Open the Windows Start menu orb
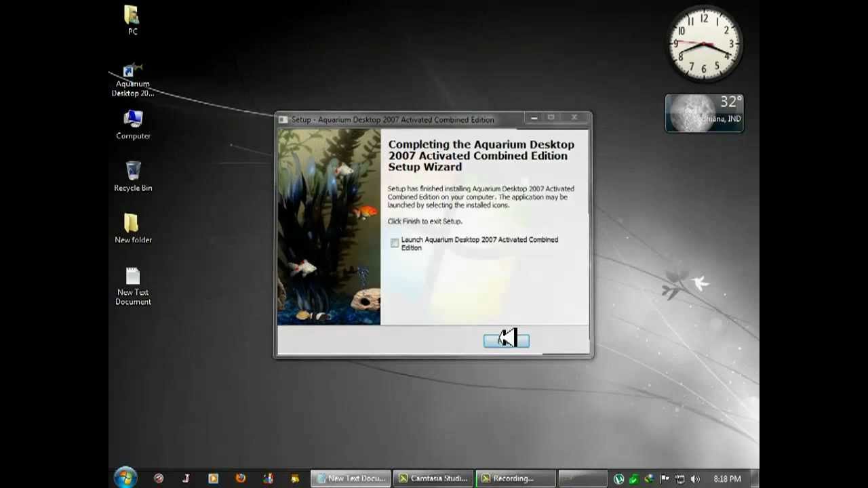868x488 pixels. click(125, 478)
